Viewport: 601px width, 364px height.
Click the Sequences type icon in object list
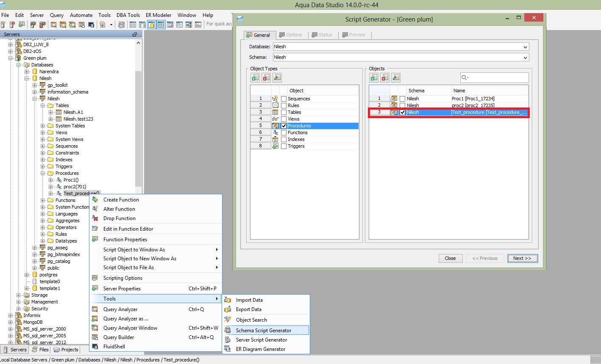pyautogui.click(x=275, y=99)
